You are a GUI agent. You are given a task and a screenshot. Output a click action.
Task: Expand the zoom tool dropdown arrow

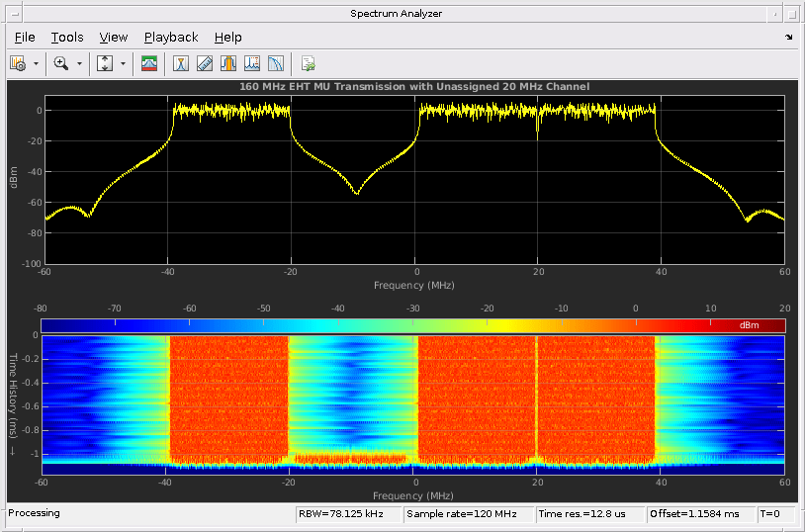tap(79, 63)
